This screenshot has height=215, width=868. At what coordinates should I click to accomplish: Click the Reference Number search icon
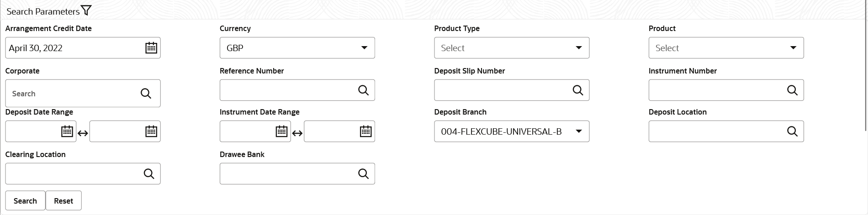(363, 90)
